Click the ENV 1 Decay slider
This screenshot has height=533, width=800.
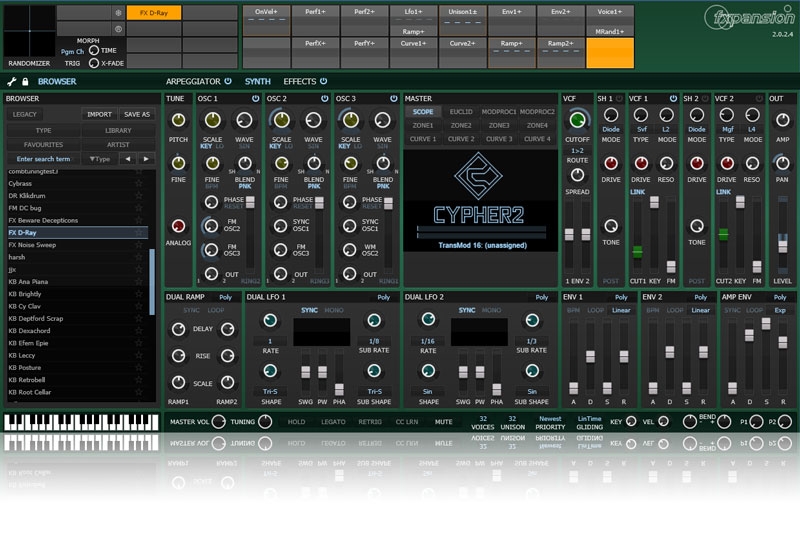[x=590, y=357]
